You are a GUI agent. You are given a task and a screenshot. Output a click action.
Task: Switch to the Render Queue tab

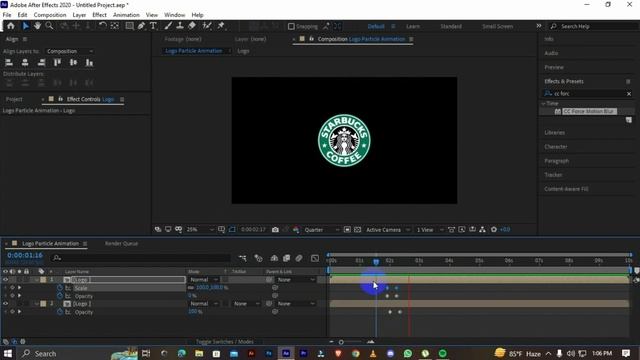tap(121, 244)
